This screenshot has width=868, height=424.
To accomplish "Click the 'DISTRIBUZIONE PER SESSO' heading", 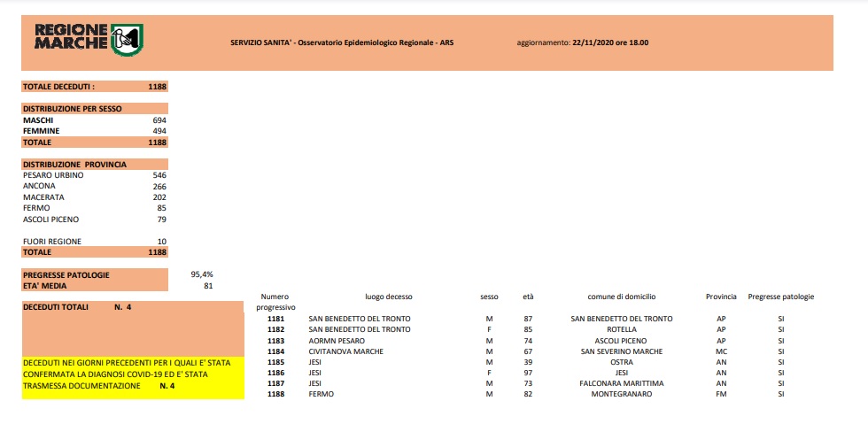I will pos(73,109).
